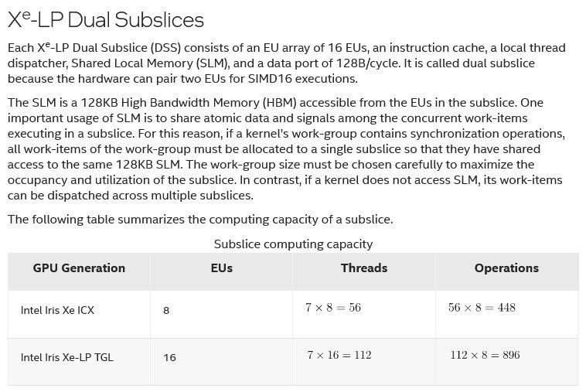The image size is (586, 392).
Task: Select the EUs cell showing 16
Action: 169,358
